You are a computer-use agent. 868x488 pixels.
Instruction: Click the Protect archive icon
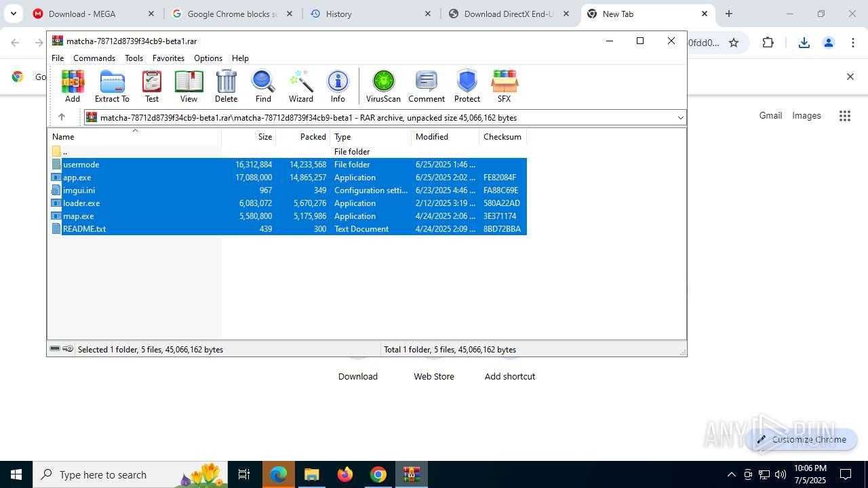click(x=467, y=86)
